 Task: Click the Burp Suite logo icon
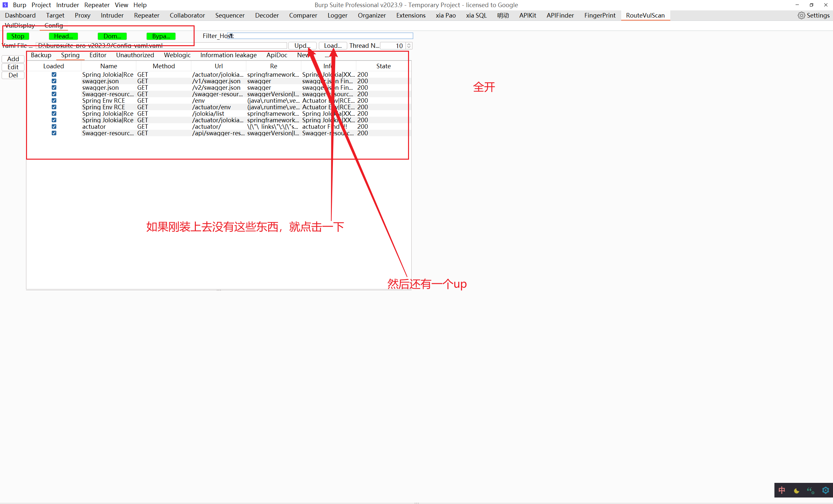(5, 5)
